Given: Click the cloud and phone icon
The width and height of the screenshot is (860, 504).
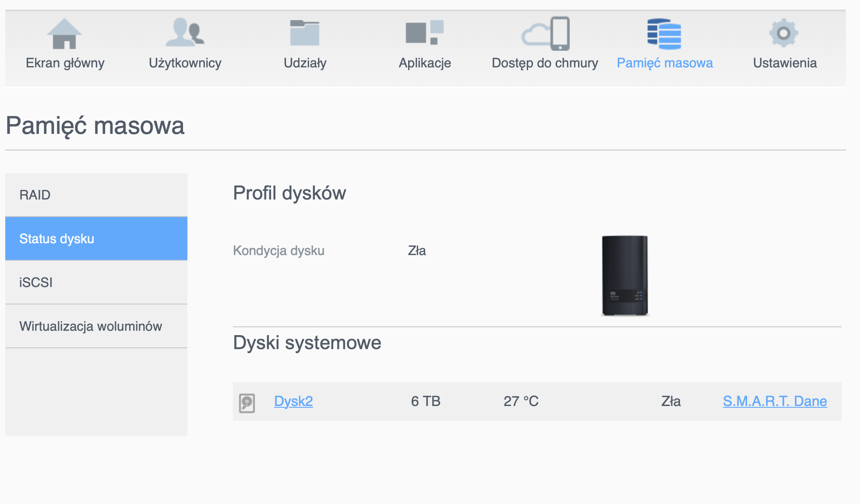Looking at the screenshot, I should click(x=546, y=34).
